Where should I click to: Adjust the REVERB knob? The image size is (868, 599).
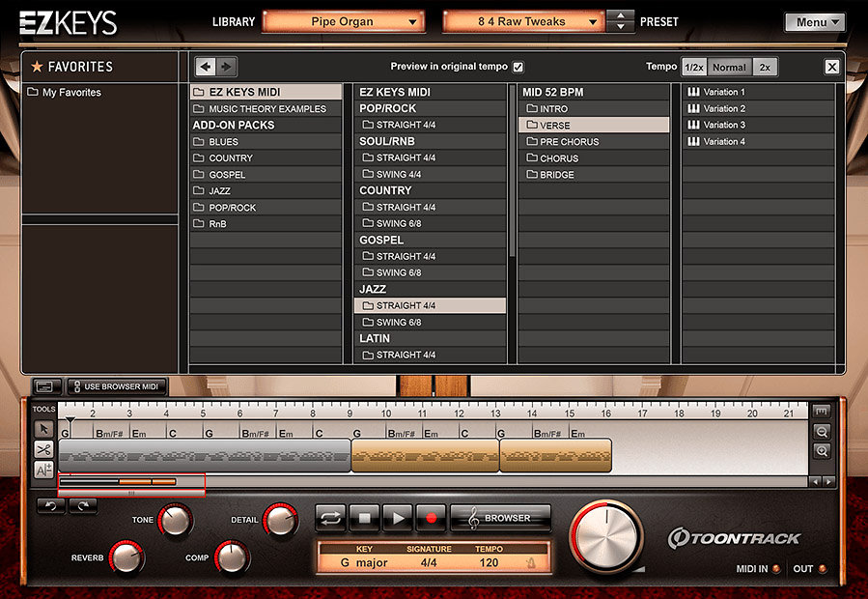coord(126,556)
